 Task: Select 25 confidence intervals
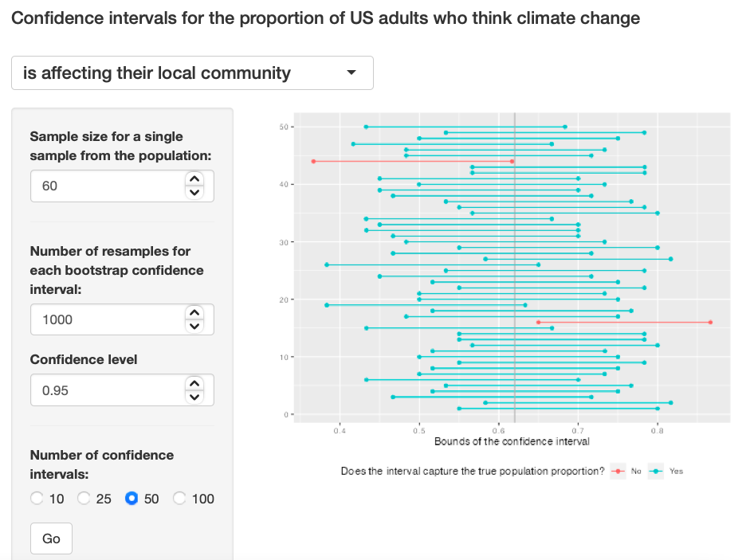point(84,499)
